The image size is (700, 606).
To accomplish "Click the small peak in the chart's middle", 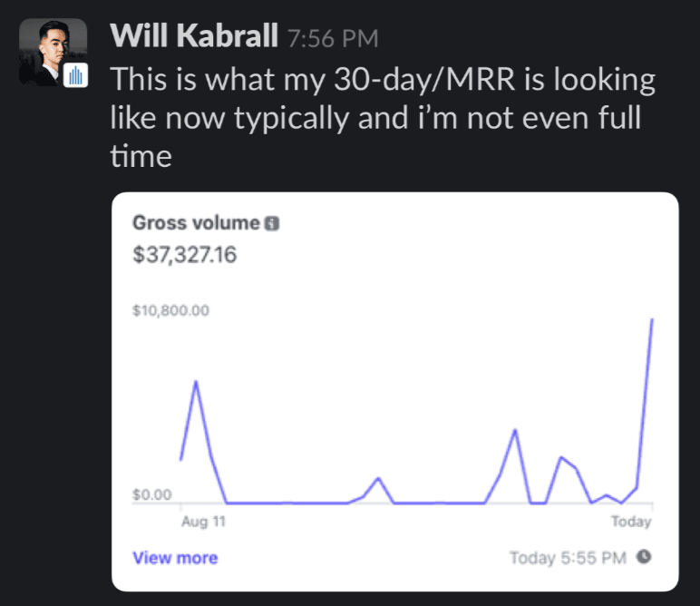I will pos(378,478).
